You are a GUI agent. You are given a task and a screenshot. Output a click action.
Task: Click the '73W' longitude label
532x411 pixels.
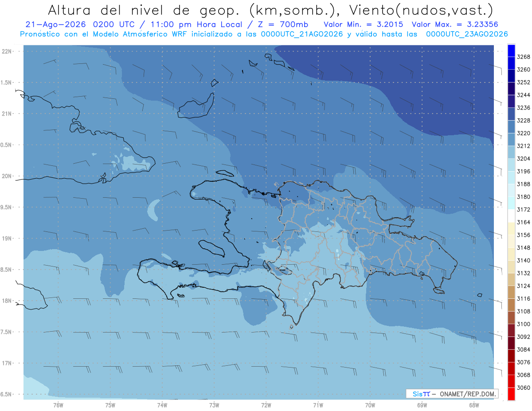coord(214,405)
